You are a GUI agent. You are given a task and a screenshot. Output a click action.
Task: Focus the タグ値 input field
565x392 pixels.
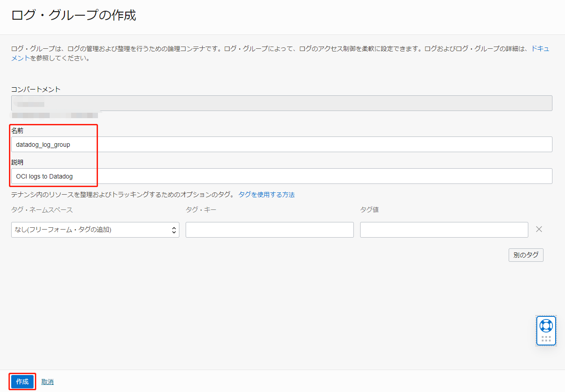[444, 230]
